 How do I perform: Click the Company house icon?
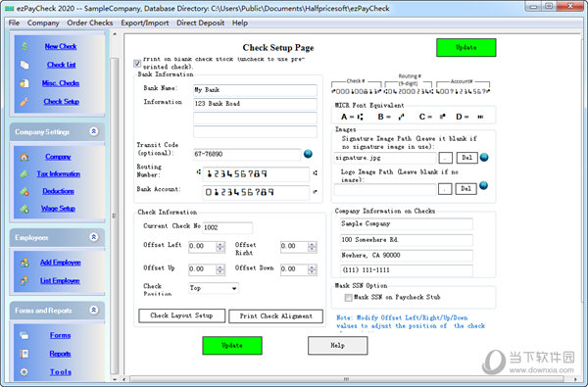click(24, 157)
